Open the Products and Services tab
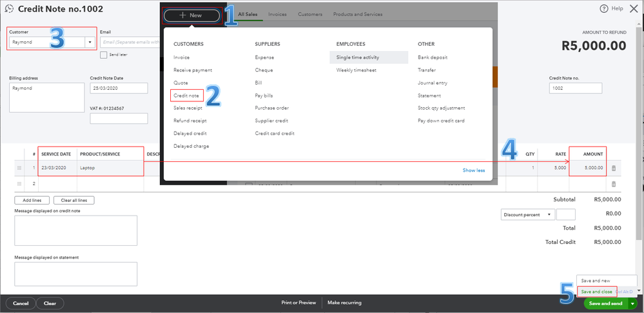The height and width of the screenshot is (313, 644). pos(358,14)
